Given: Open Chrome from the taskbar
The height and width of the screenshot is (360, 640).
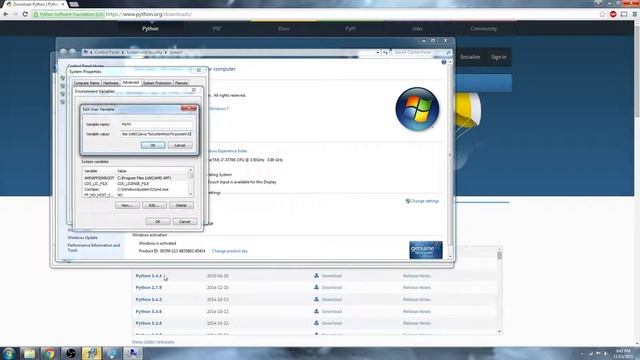Looking at the screenshot, I should point(49,353).
